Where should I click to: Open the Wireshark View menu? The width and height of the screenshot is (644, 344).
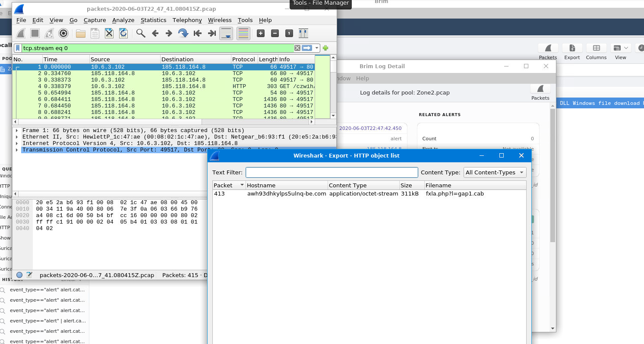coord(56,20)
